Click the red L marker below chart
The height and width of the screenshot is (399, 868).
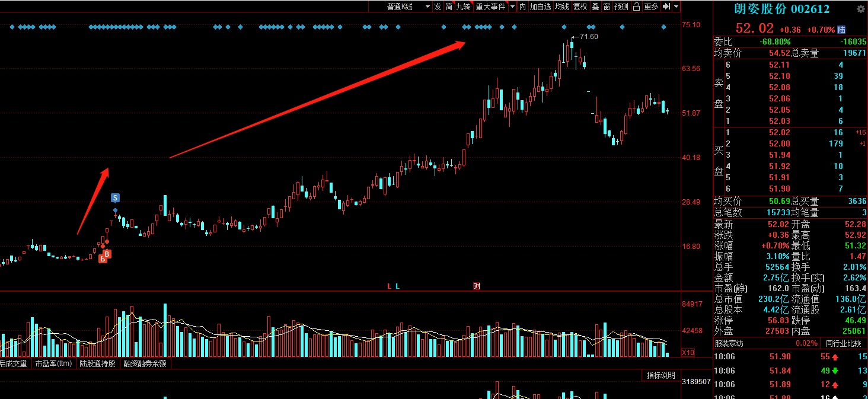[390, 286]
